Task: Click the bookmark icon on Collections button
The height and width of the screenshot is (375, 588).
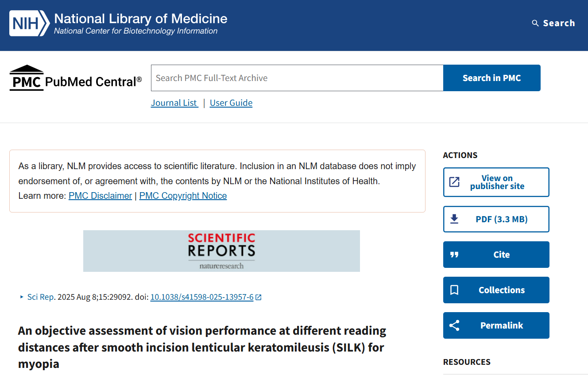Action: point(454,290)
